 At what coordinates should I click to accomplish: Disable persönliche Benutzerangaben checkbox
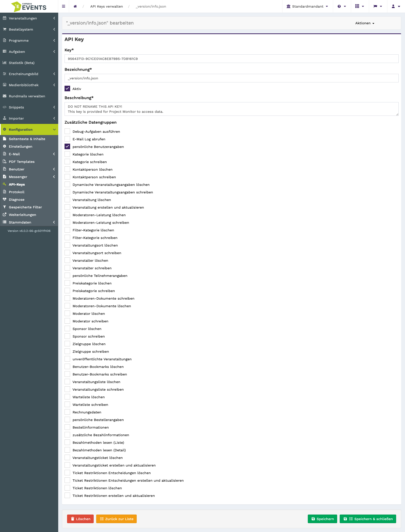tap(67, 146)
